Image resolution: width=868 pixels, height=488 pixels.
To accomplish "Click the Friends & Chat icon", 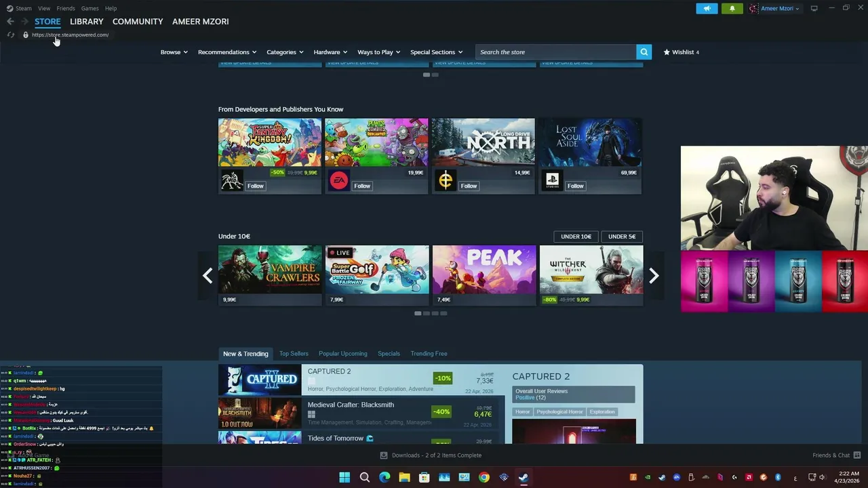I will point(857,455).
